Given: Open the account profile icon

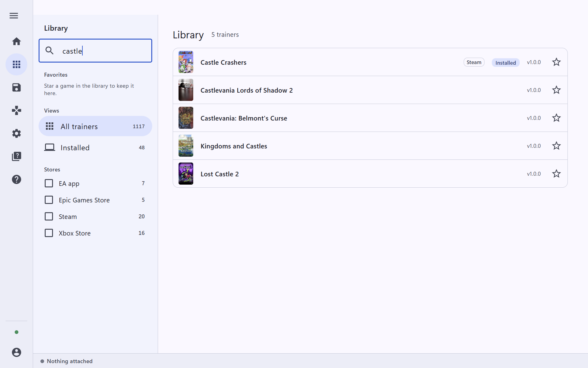Looking at the screenshot, I should click(17, 352).
